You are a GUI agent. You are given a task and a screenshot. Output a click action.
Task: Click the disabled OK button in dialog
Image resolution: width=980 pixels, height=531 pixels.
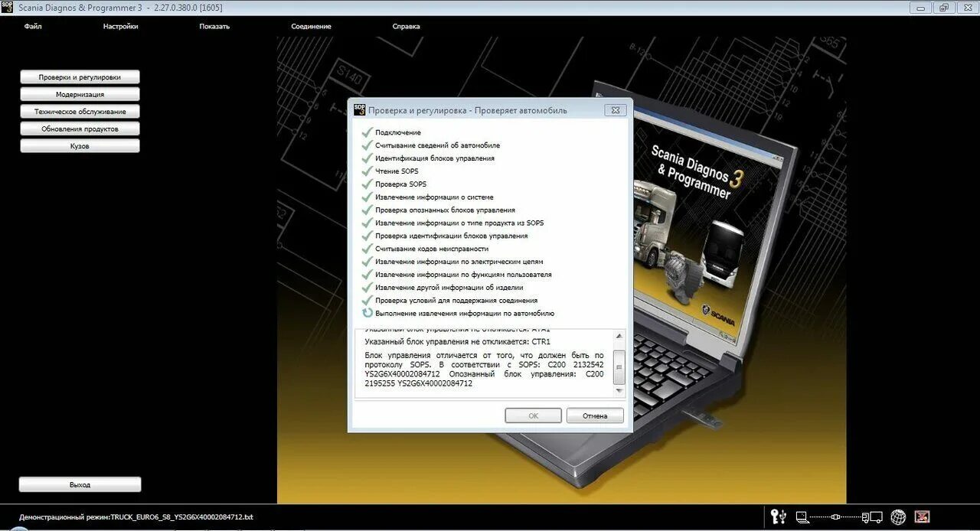(534, 415)
